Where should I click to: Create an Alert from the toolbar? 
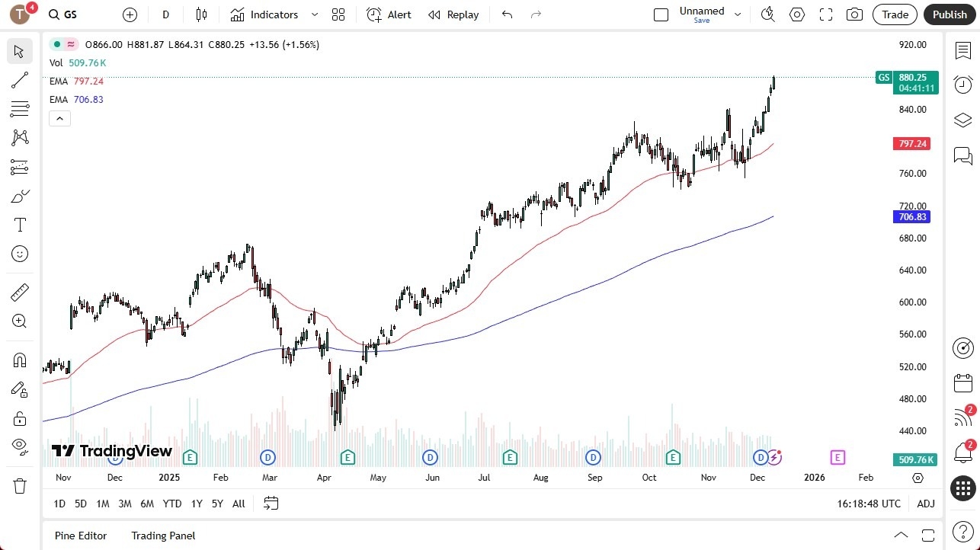click(389, 14)
